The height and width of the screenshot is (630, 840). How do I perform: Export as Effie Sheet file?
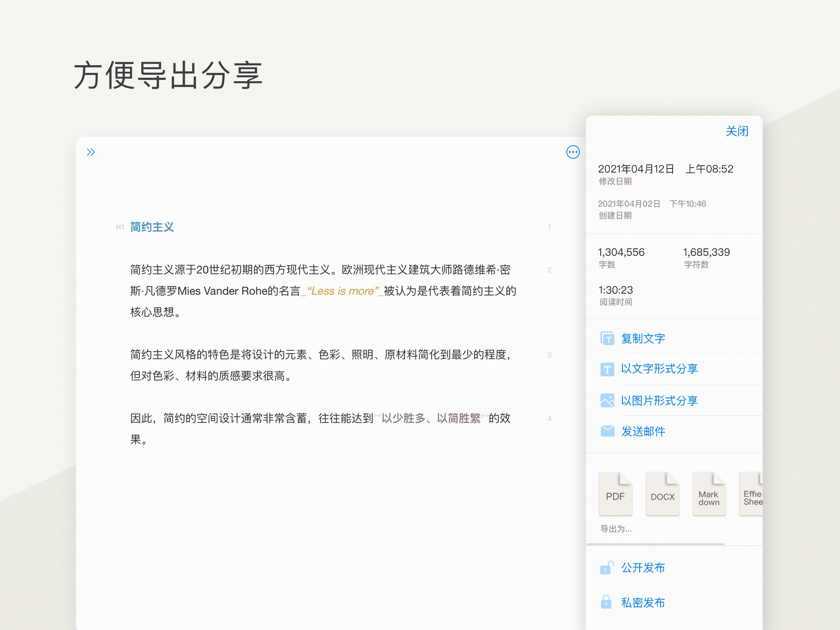click(x=751, y=494)
